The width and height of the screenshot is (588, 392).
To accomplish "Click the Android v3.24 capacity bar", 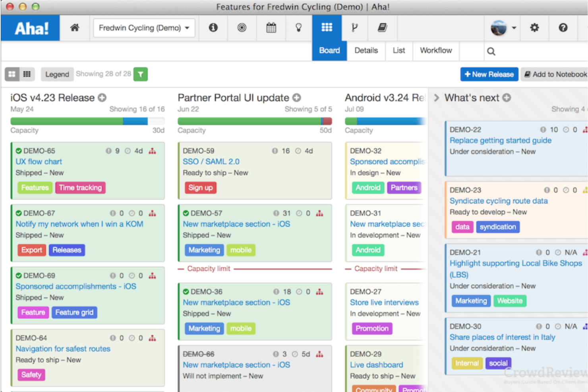I will 386,121.
